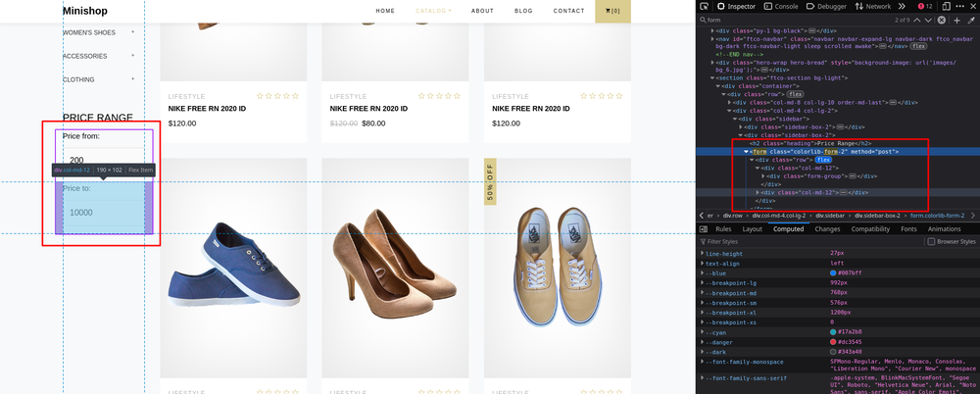
Task: Click the shopping cart icon with [0]
Action: [x=612, y=11]
